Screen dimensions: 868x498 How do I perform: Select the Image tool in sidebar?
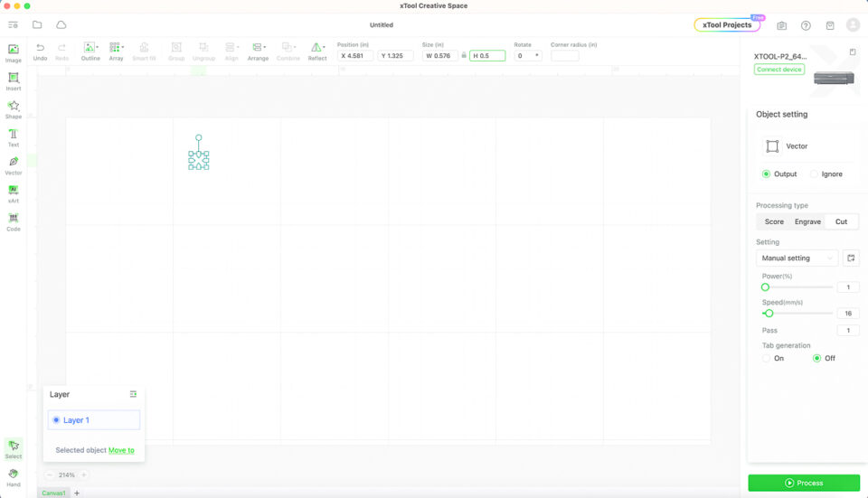click(13, 52)
